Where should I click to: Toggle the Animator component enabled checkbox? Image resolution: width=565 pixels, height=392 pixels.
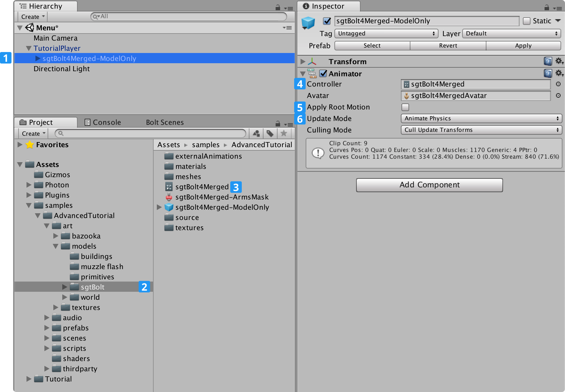[x=323, y=73]
